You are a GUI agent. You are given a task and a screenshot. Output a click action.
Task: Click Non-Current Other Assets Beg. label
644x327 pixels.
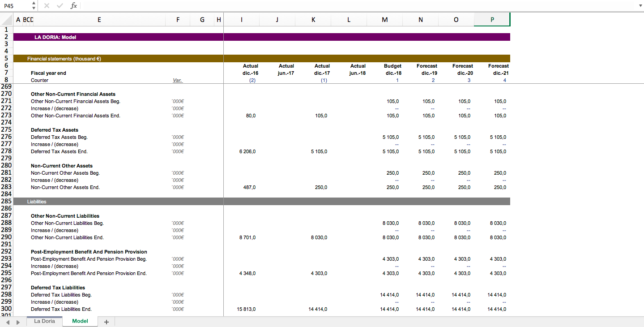[65, 173]
